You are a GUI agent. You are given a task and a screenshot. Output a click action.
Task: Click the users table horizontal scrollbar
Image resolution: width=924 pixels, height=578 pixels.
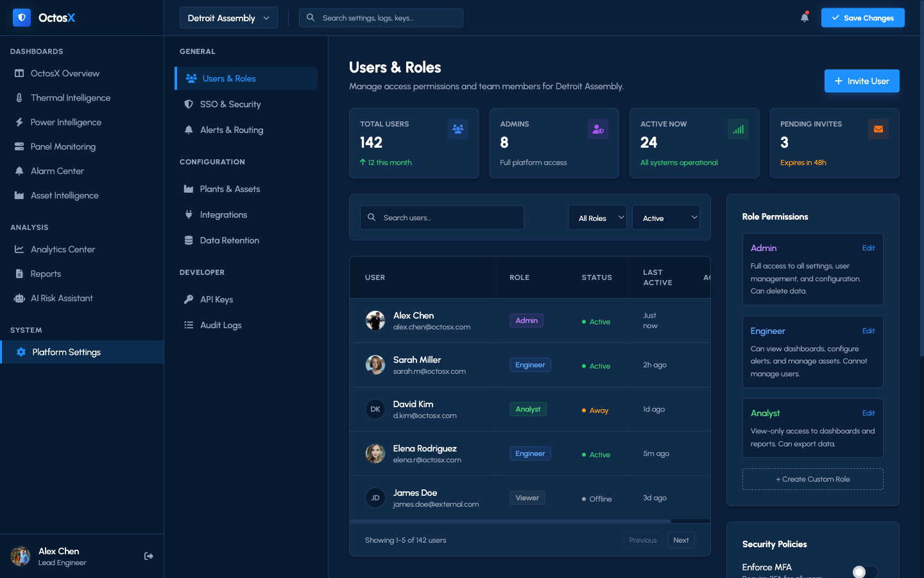(x=511, y=521)
